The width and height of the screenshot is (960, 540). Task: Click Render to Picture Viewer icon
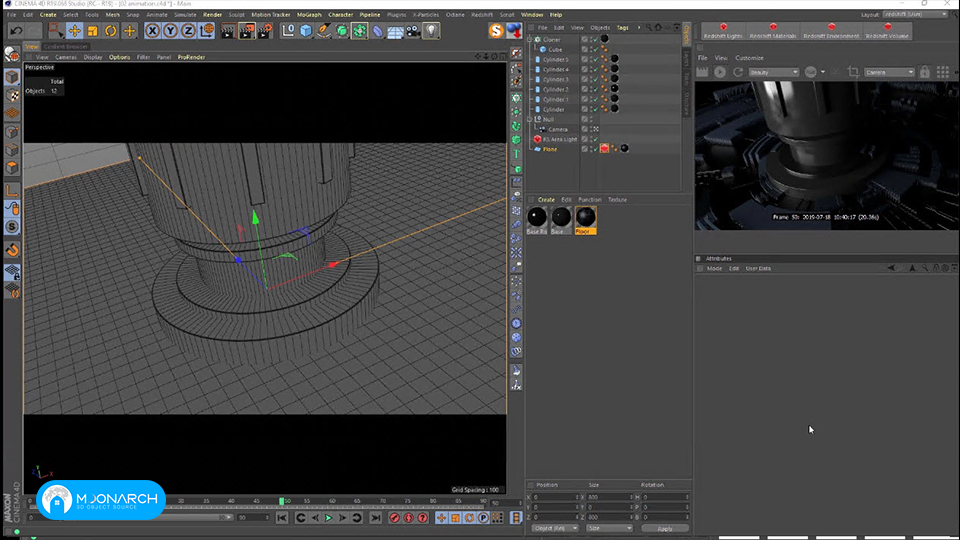[247, 31]
